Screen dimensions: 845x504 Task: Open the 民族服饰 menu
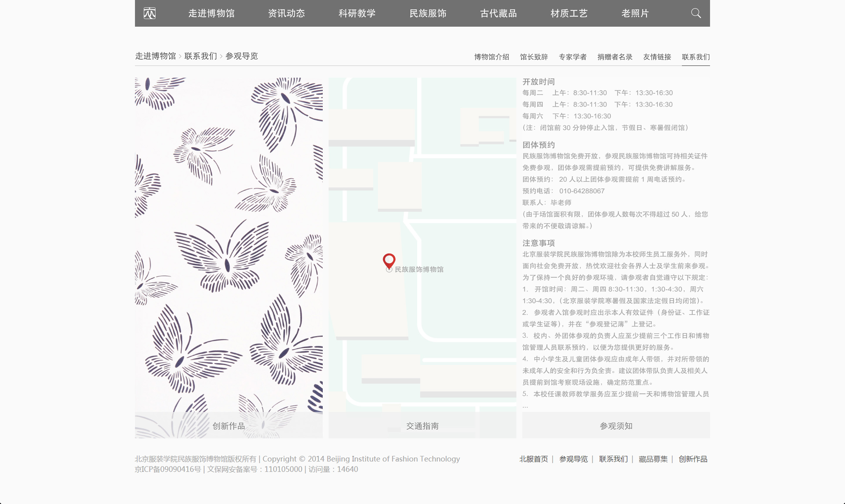point(428,13)
